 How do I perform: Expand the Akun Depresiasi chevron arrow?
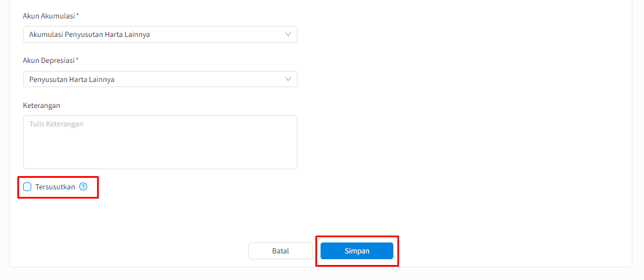288,79
